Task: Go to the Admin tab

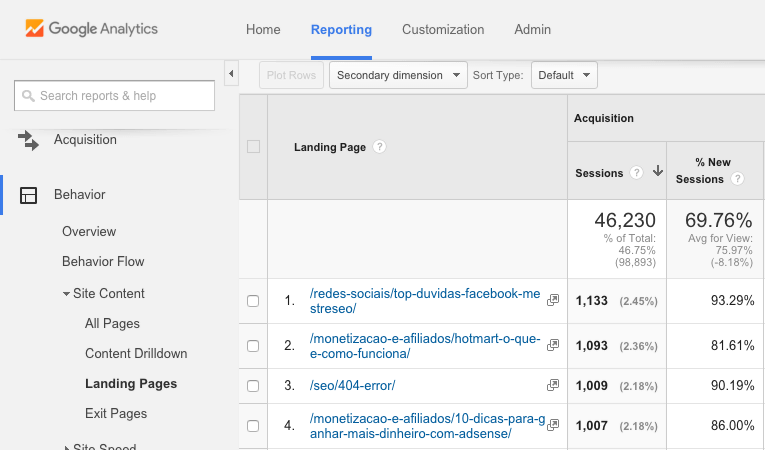Action: click(x=532, y=30)
